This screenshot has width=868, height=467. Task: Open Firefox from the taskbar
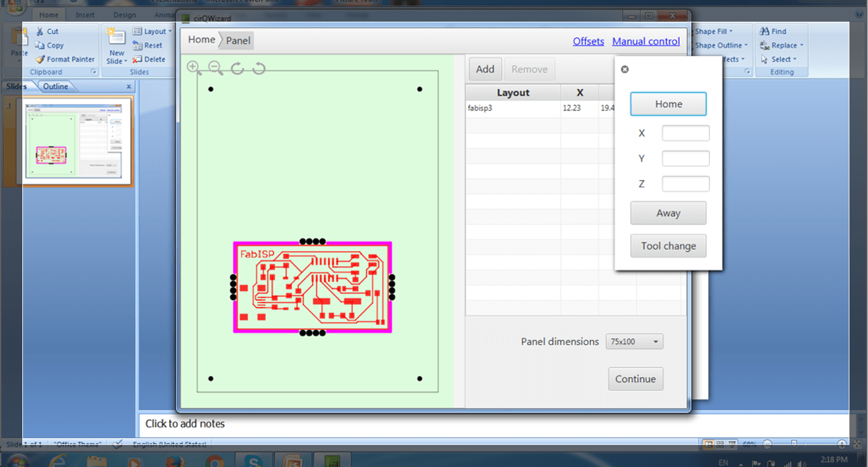175,461
